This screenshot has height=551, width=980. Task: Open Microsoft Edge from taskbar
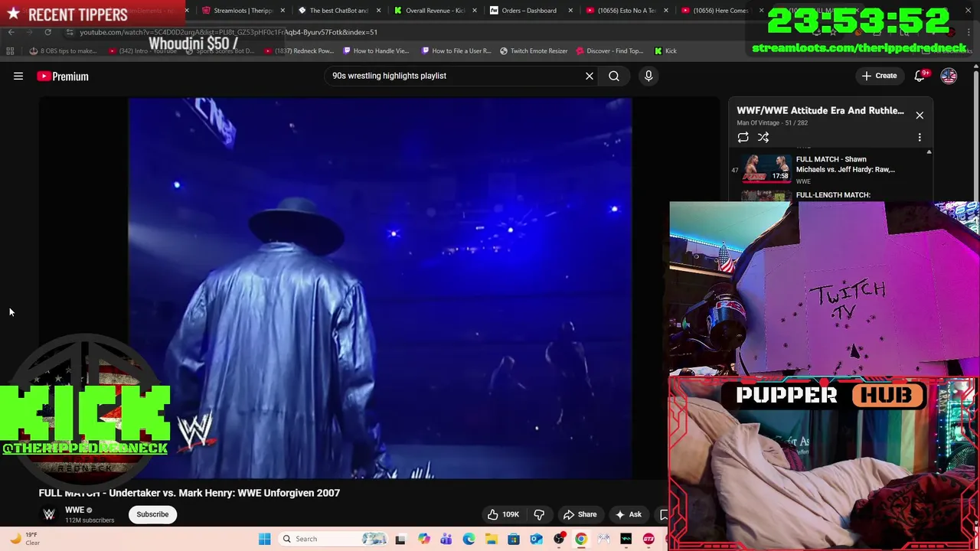point(469,539)
